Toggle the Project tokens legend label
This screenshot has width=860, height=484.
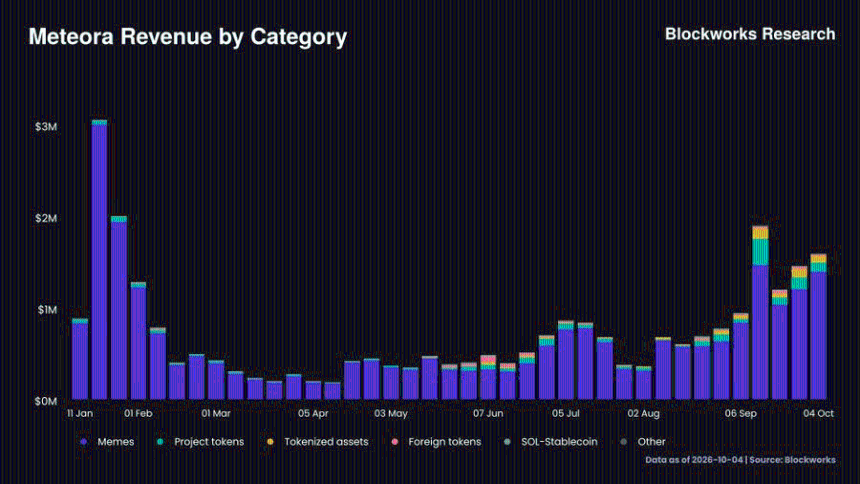pos(209,442)
